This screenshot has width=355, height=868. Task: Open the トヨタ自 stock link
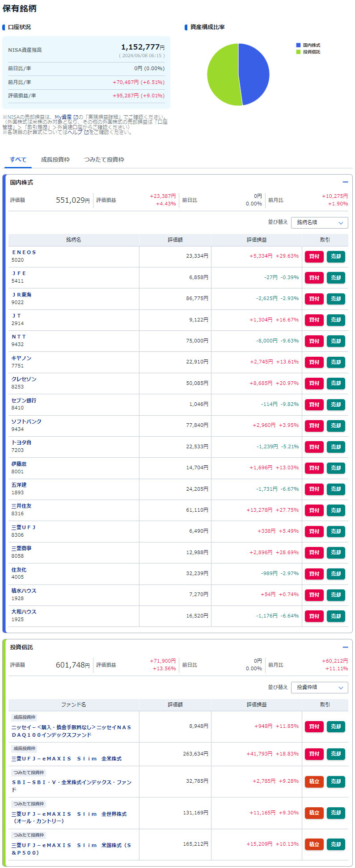tap(21, 442)
